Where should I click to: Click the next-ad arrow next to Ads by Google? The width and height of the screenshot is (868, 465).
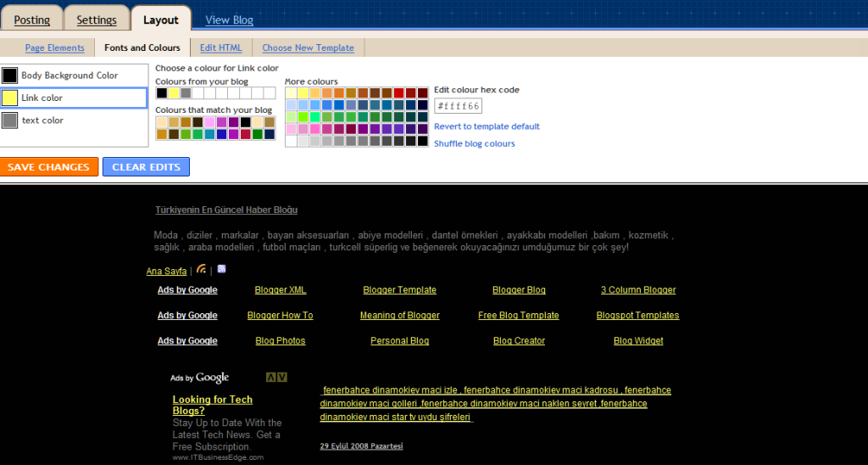(x=282, y=378)
